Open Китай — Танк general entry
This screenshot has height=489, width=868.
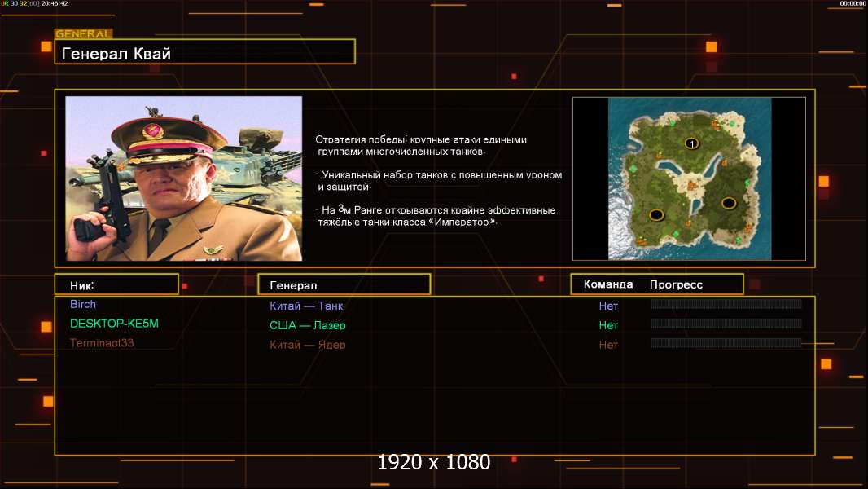306,306
